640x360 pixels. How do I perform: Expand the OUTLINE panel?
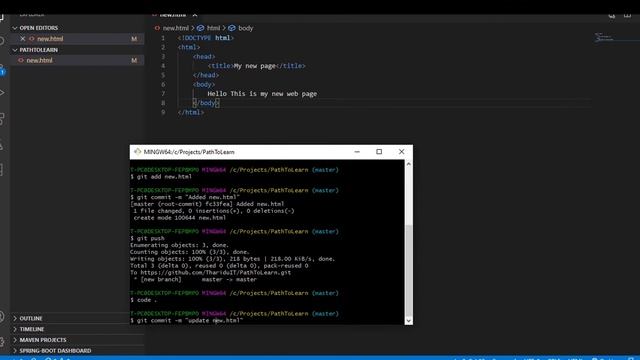[x=31, y=318]
